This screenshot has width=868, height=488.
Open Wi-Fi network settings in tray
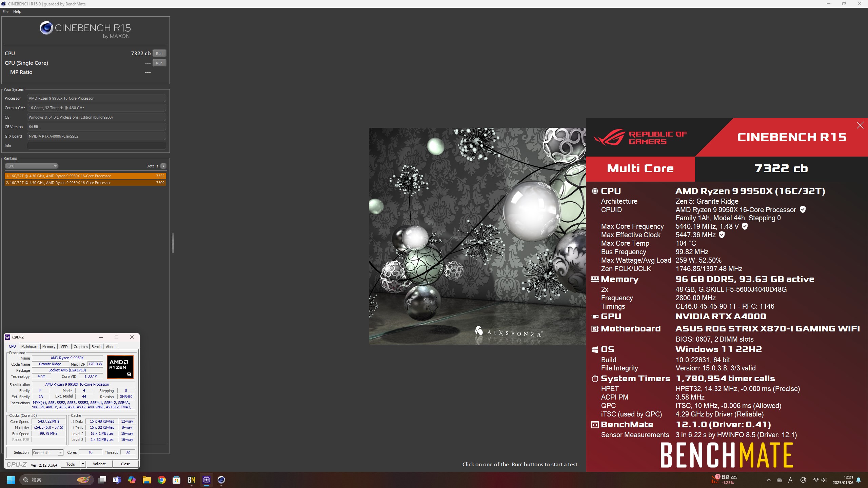click(816, 480)
